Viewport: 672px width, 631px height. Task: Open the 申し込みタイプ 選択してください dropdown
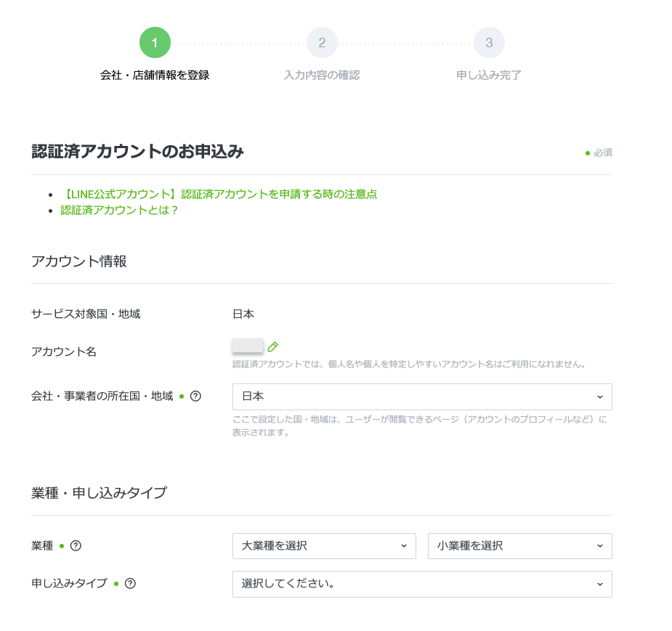click(x=421, y=584)
